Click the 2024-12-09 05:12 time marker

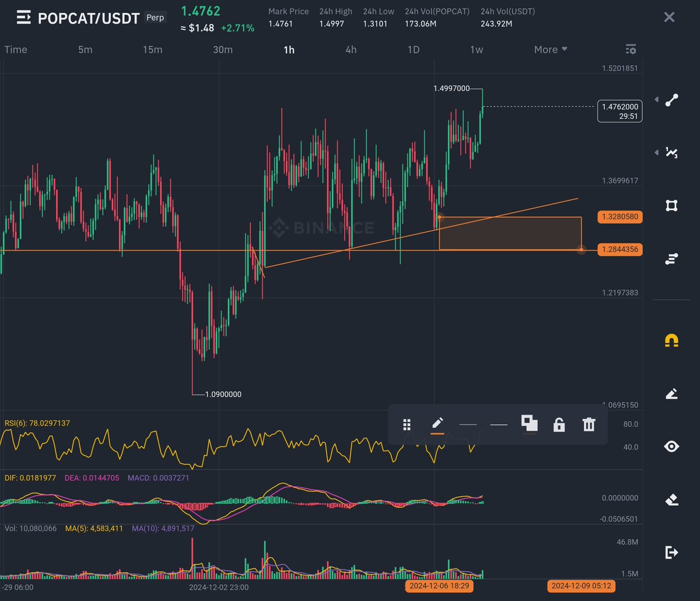[x=582, y=586]
